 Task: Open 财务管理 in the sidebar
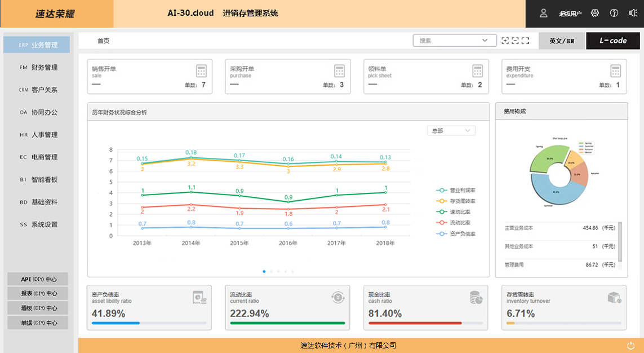click(x=38, y=67)
